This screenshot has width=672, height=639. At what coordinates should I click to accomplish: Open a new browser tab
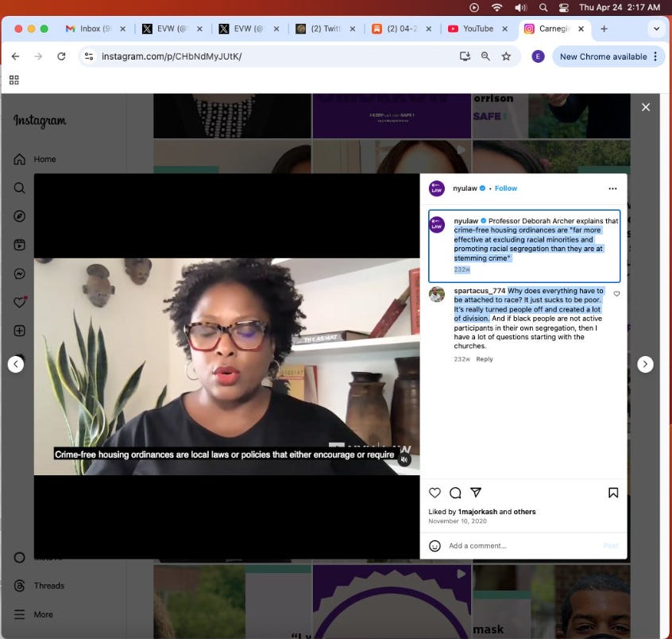[604, 29]
